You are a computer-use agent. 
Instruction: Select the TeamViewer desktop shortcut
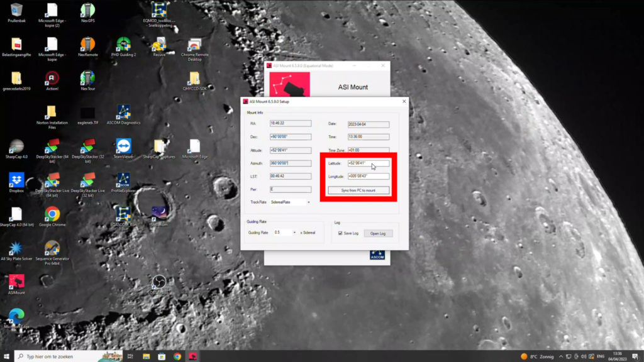tap(124, 150)
